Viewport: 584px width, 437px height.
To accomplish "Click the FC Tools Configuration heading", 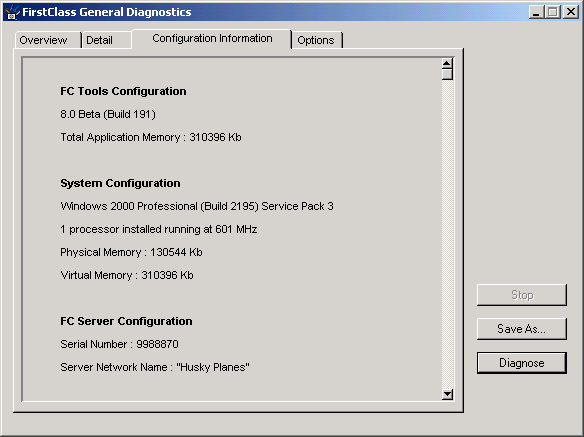I will (x=123, y=91).
